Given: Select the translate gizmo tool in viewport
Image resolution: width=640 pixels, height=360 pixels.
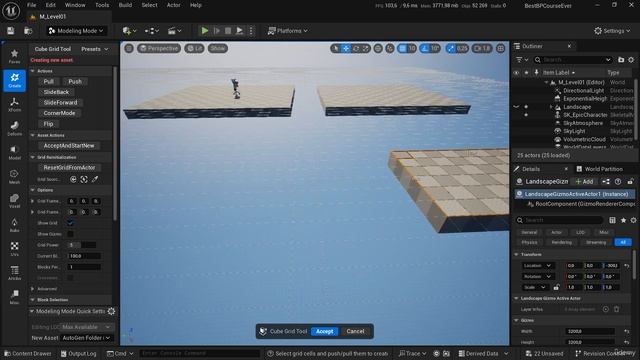Looking at the screenshot, I should [346, 48].
